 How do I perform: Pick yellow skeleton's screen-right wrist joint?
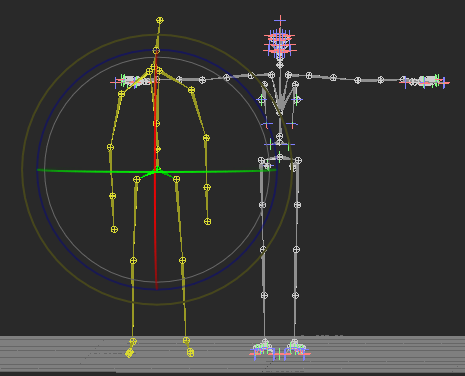(x=207, y=187)
